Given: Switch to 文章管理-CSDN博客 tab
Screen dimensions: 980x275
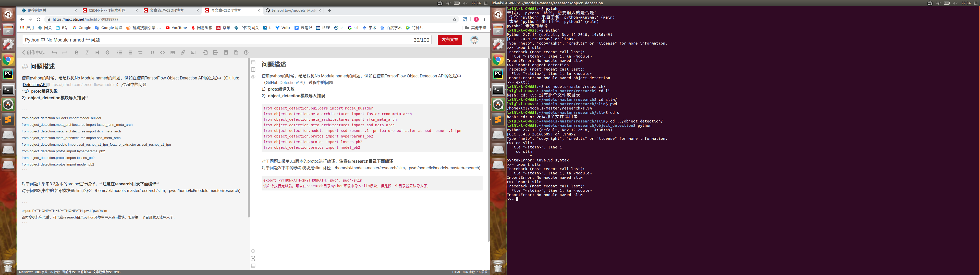Looking at the screenshot, I should [x=167, y=11].
